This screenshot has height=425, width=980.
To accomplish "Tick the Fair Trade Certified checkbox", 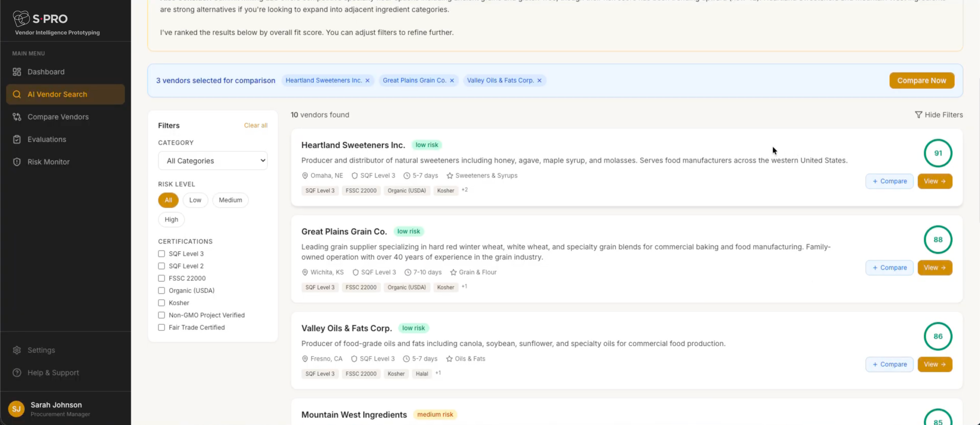I will coord(162,327).
